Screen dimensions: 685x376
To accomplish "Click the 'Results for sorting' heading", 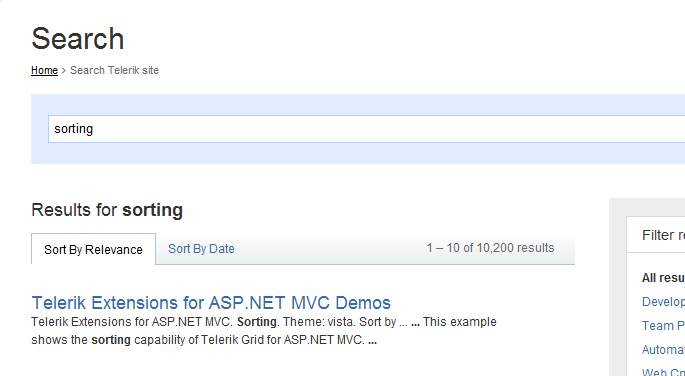I will tap(107, 210).
